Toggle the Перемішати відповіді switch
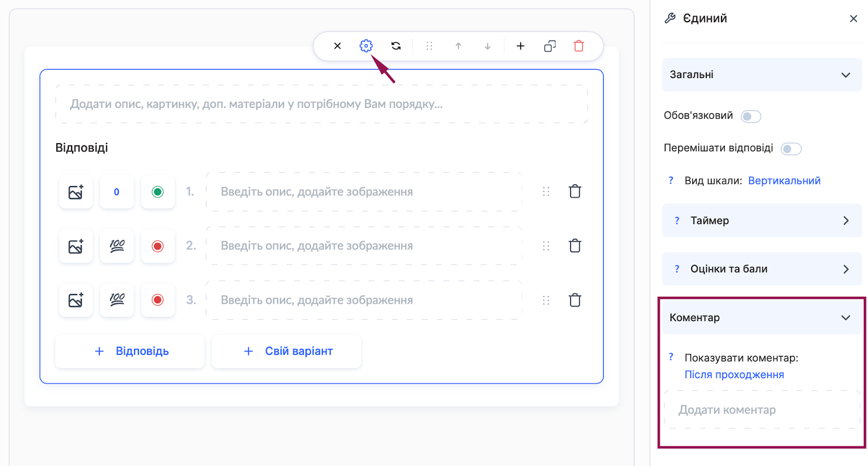Image resolution: width=868 pixels, height=466 pixels. (791, 149)
